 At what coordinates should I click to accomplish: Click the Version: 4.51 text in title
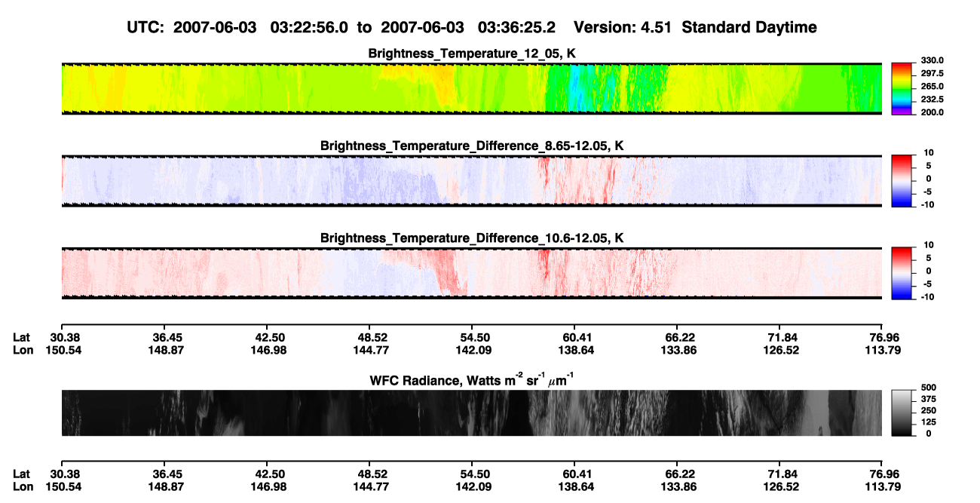623,27
